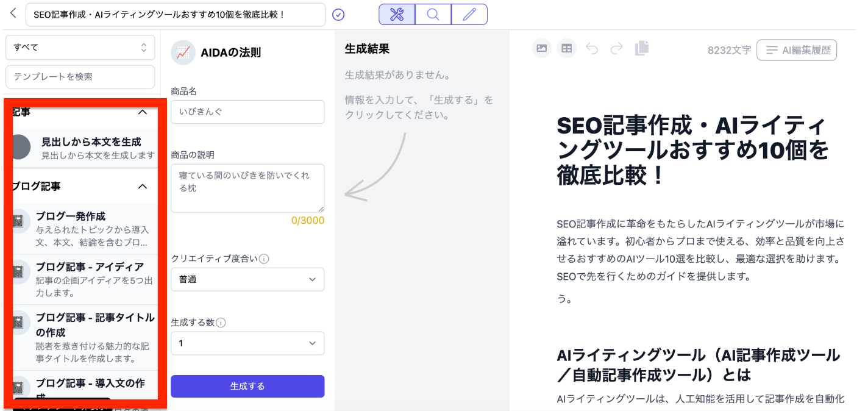Click the undo arrow icon
The height and width of the screenshot is (411, 868).
tap(592, 49)
